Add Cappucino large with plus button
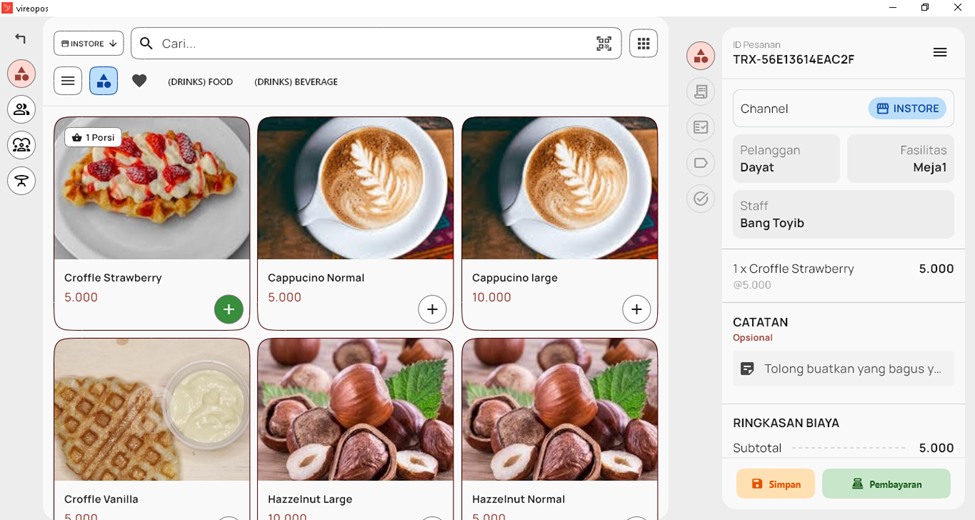 click(x=636, y=310)
